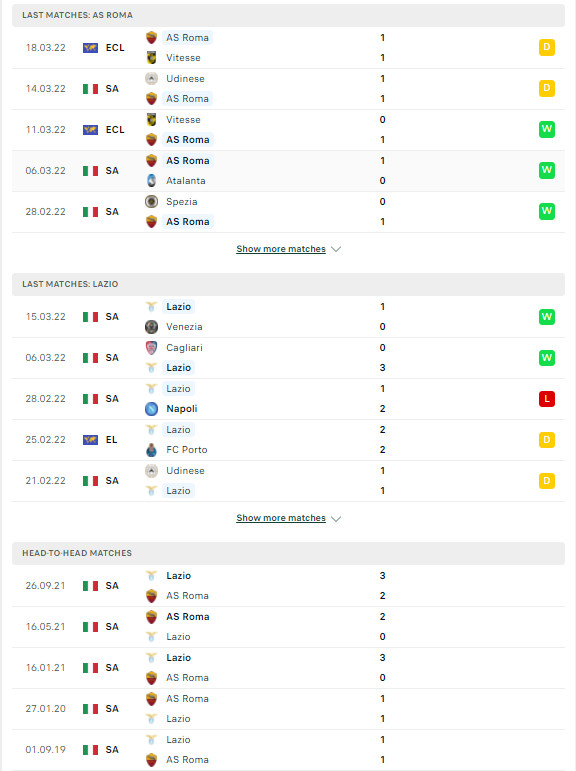Expand Show more matches under Lazio
The height and width of the screenshot is (771, 576).
click(281, 518)
